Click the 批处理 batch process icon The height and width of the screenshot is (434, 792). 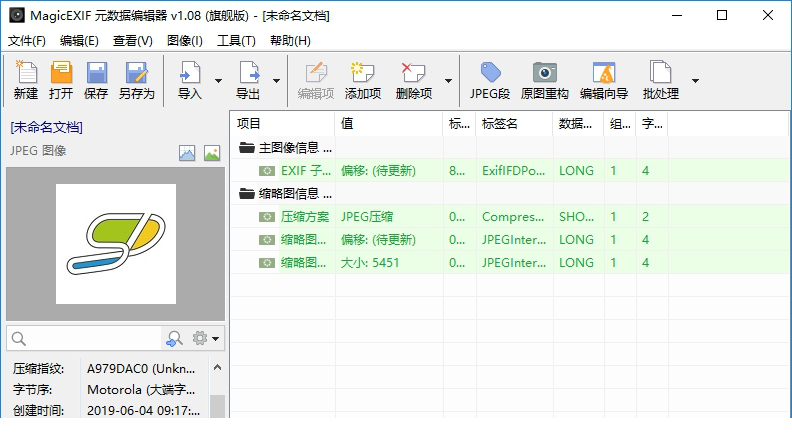tap(660, 73)
